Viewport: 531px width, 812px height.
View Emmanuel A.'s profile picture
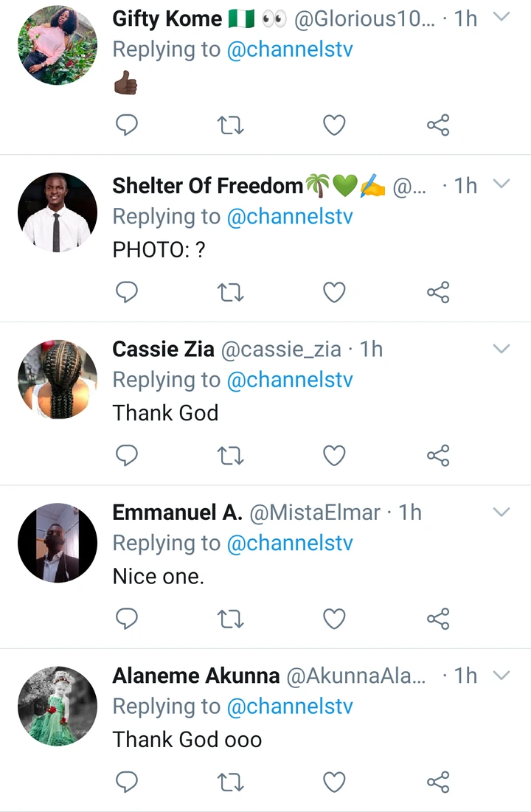(x=58, y=544)
